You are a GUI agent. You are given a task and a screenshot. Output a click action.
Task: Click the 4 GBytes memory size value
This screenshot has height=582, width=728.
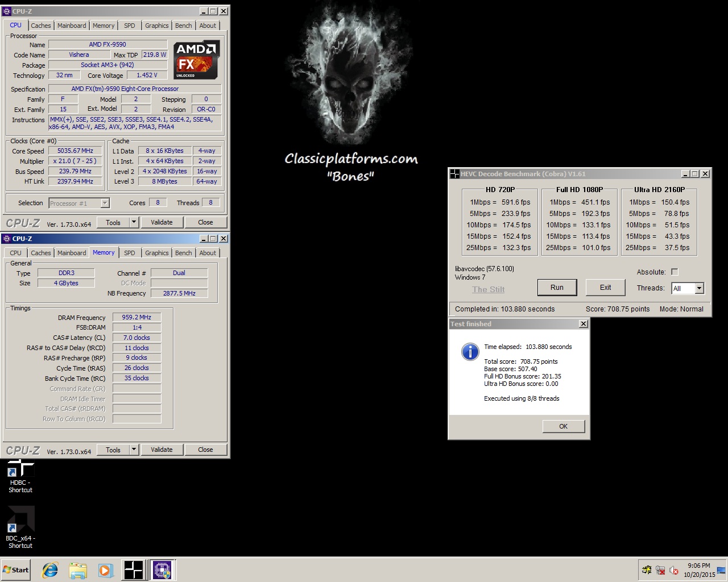tap(66, 283)
